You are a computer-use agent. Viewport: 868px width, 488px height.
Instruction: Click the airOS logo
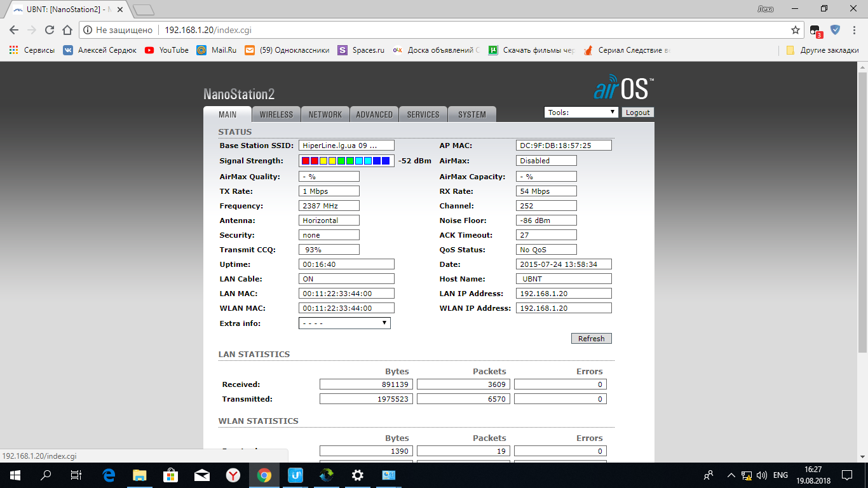tap(623, 88)
